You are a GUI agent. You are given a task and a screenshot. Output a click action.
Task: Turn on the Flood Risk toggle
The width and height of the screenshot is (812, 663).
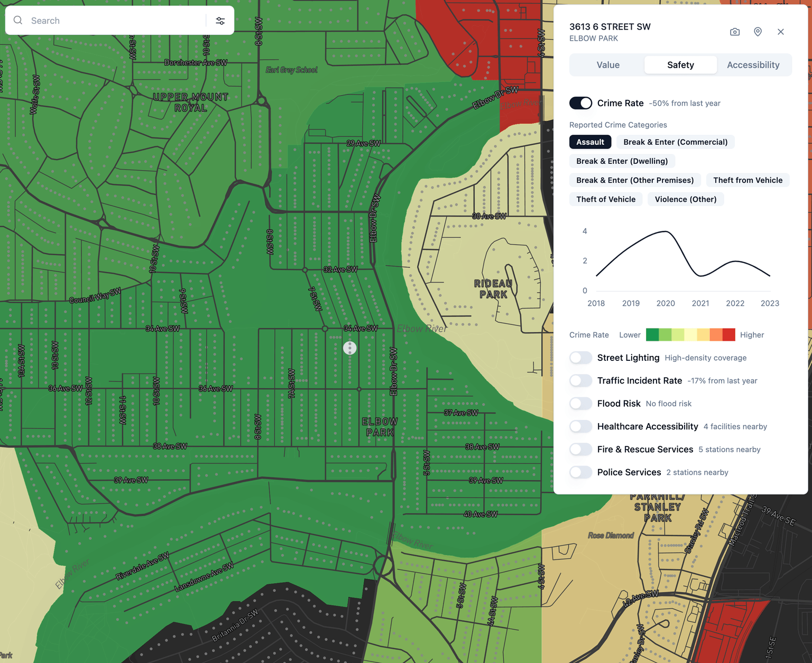pos(580,403)
